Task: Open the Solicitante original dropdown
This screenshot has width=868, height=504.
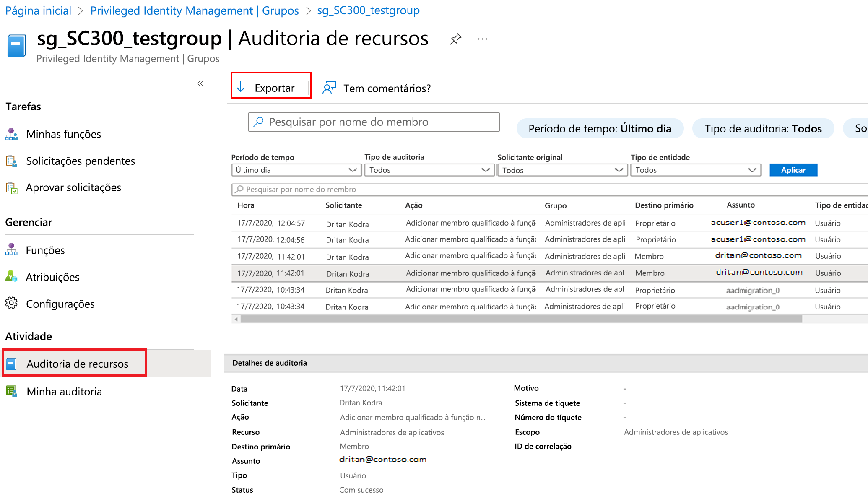Action: coord(562,170)
